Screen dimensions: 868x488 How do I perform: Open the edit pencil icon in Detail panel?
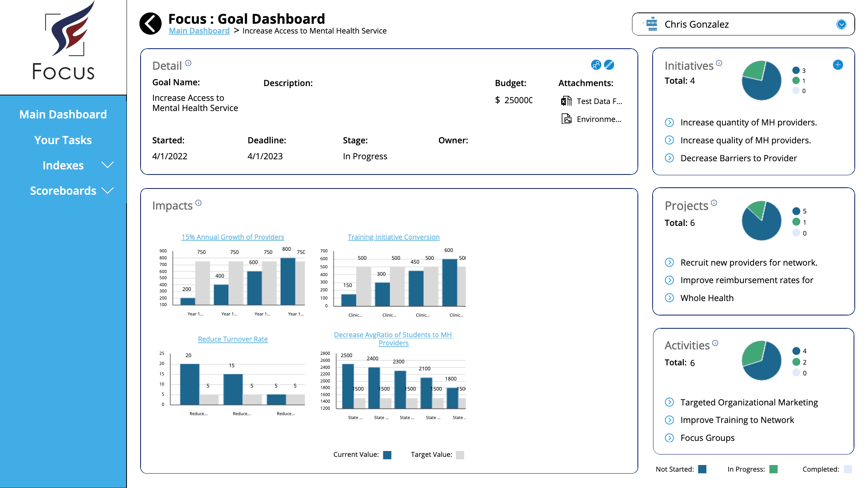[x=609, y=65]
